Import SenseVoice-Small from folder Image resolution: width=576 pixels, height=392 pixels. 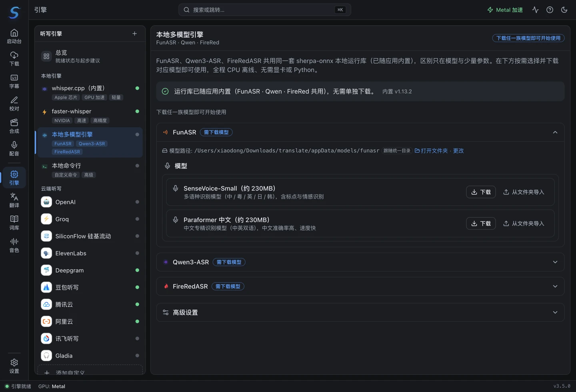point(524,192)
